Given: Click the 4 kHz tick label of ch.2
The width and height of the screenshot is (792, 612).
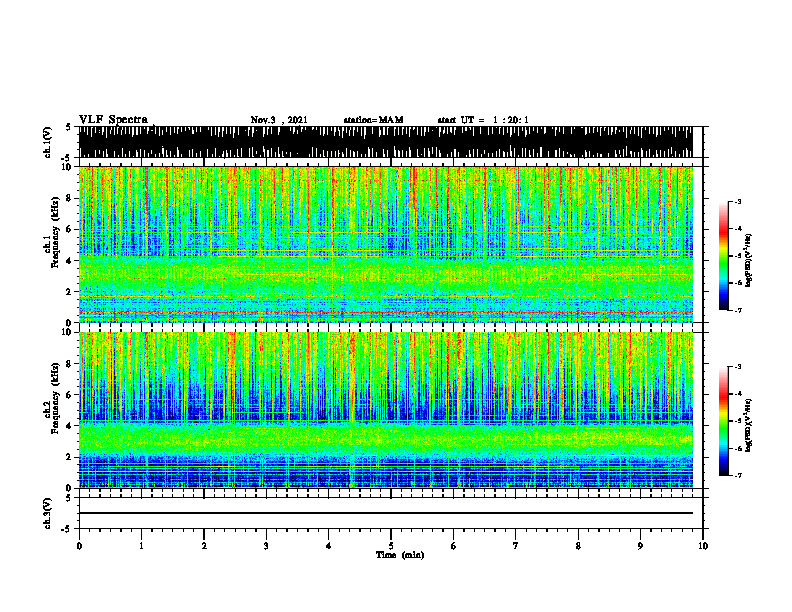Looking at the screenshot, I should 70,426.
